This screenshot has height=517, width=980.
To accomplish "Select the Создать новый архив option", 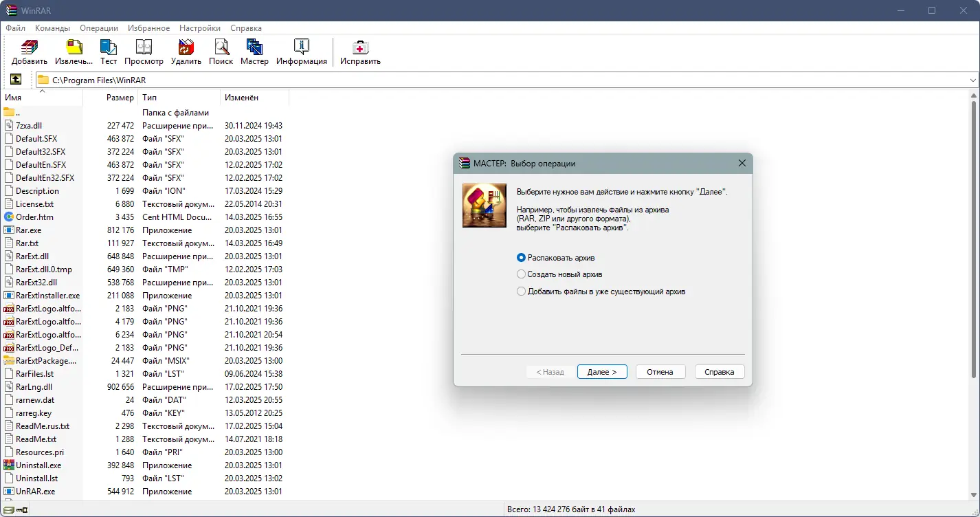I will click(x=559, y=274).
